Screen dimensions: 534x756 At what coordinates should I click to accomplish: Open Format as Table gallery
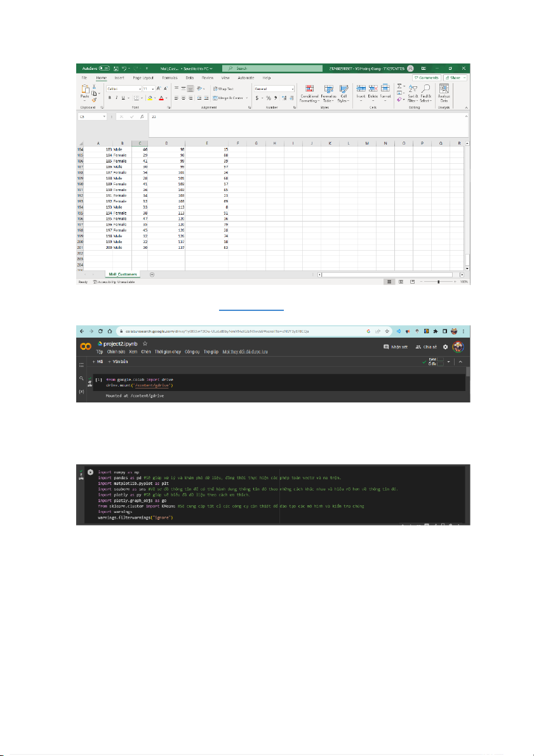328,93
